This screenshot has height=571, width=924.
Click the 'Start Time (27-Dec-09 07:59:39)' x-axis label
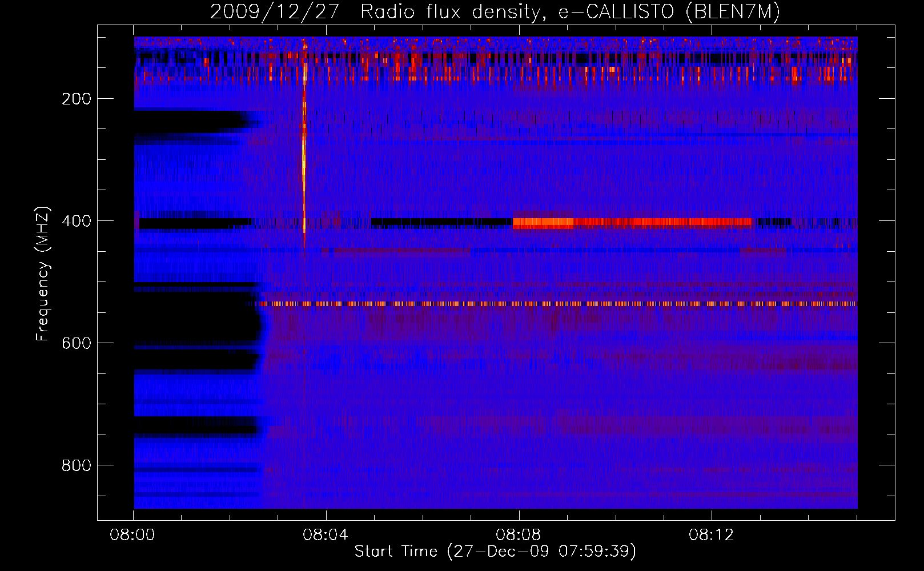pyautogui.click(x=495, y=552)
